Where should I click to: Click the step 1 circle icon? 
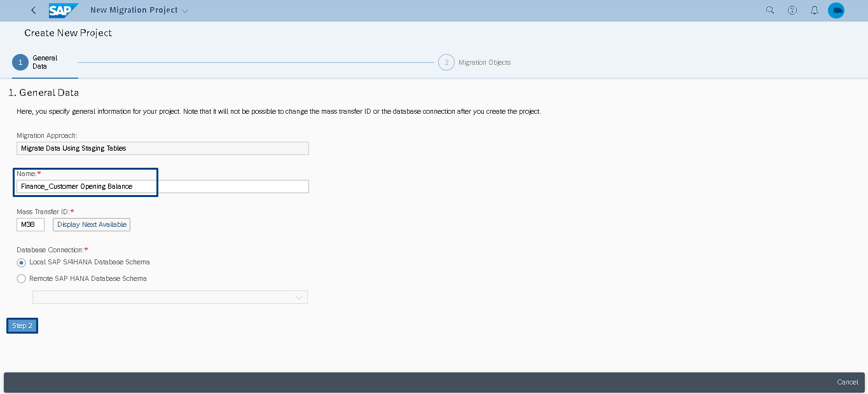[20, 62]
